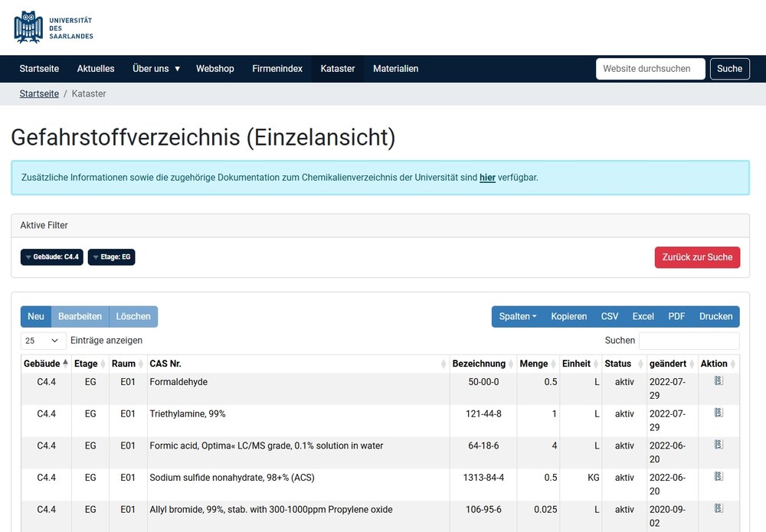
Task: Follow the hier link for additional documentation
Action: point(487,177)
